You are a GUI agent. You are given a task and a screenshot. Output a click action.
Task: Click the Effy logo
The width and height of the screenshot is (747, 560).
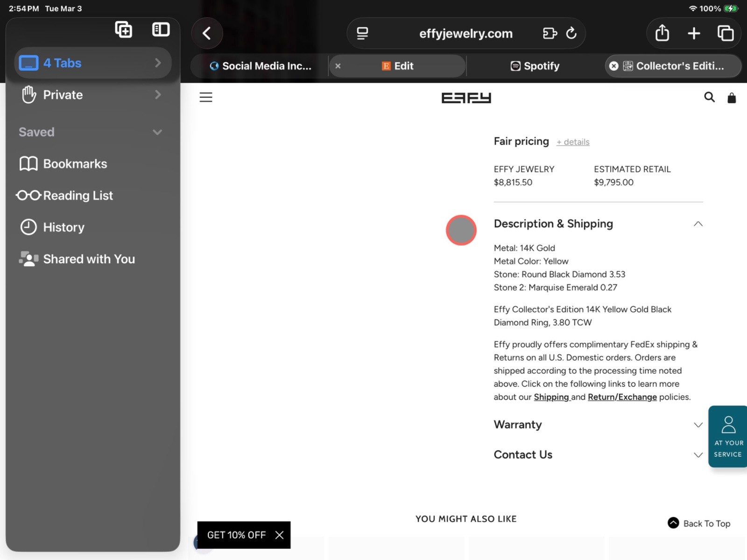tap(466, 98)
